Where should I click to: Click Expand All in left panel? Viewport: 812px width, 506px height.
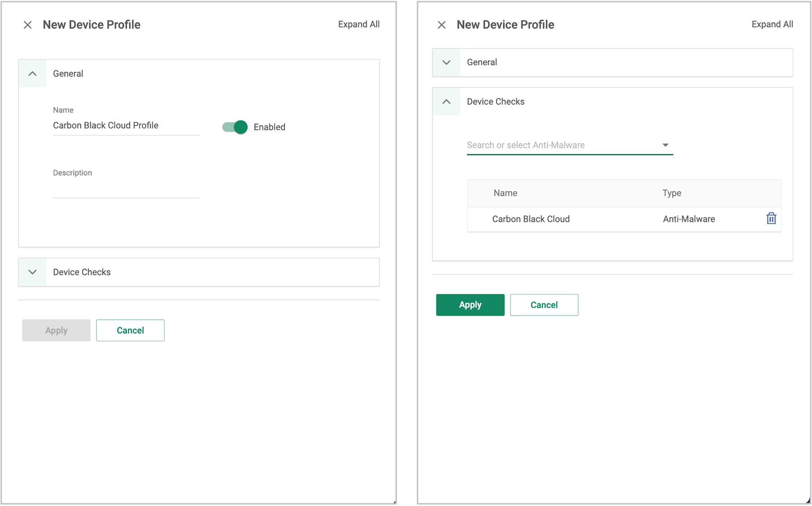tap(359, 24)
